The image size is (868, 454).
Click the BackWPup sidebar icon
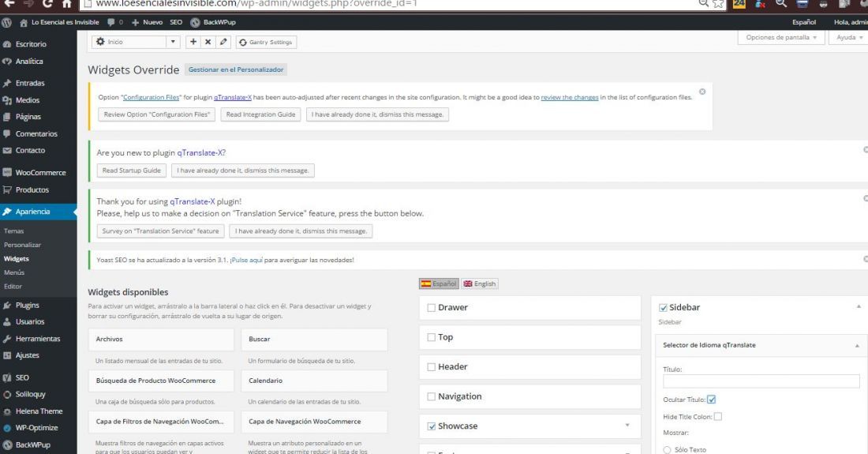(x=7, y=445)
